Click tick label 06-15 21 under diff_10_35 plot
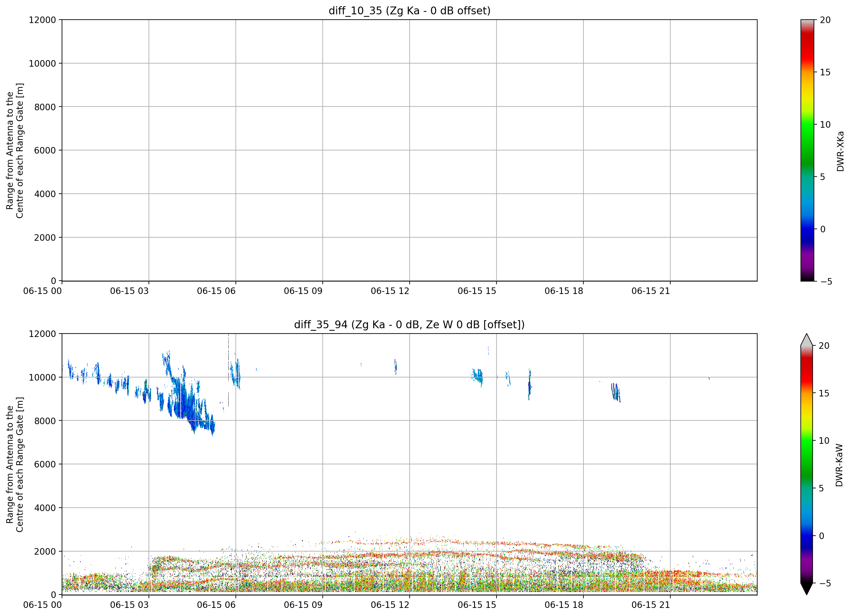This screenshot has width=851, height=616. click(x=651, y=291)
